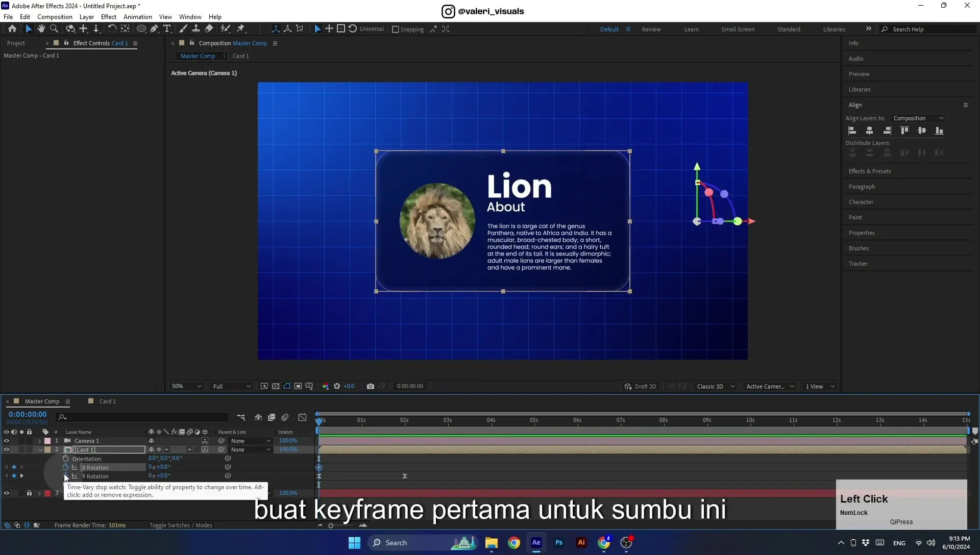Open the Effects & Presets panel
The height and width of the screenshot is (555, 980).
870,171
